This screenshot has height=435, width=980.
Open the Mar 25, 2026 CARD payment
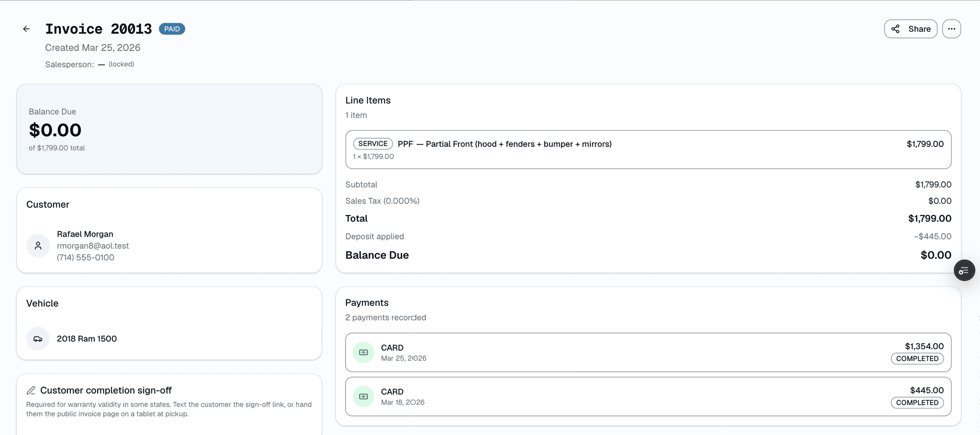coord(648,352)
